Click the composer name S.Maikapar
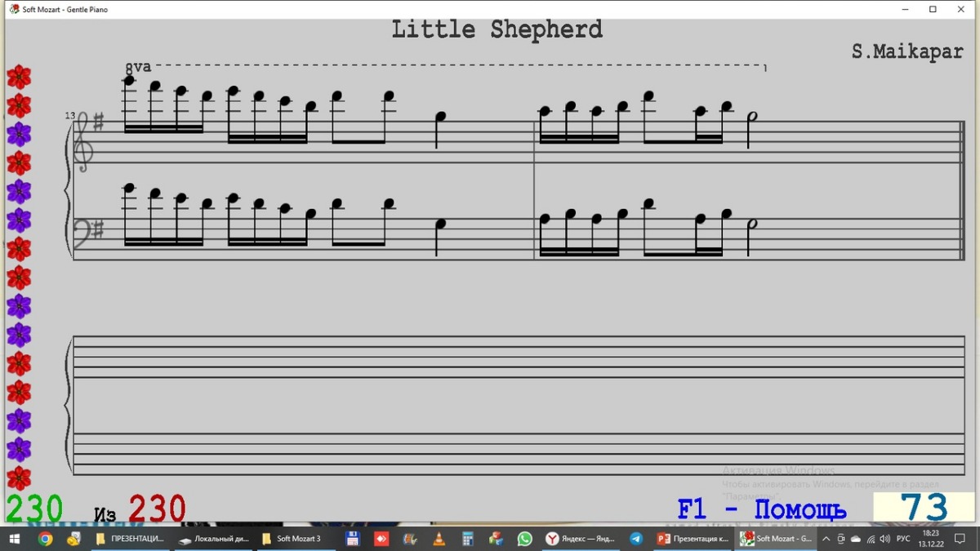Viewport: 980px width, 551px height. tap(907, 52)
